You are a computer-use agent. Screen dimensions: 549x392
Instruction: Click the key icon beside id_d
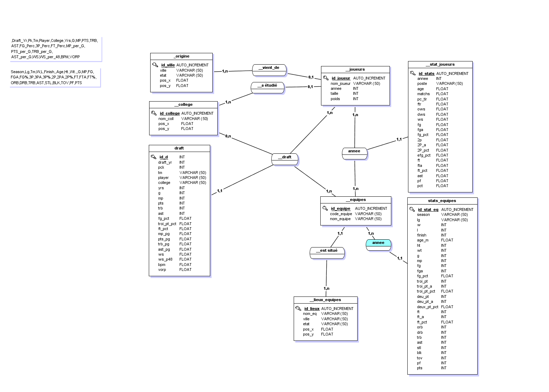(153, 157)
